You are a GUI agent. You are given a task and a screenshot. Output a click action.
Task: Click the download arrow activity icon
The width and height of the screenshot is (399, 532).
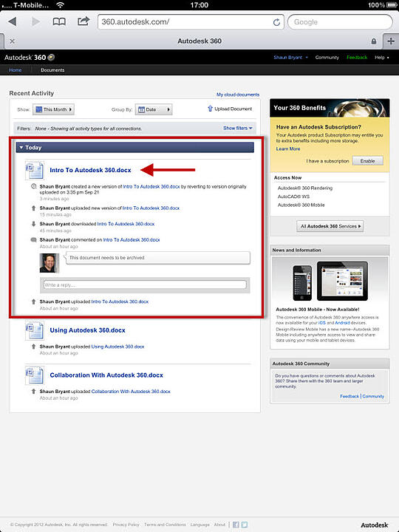(33, 224)
